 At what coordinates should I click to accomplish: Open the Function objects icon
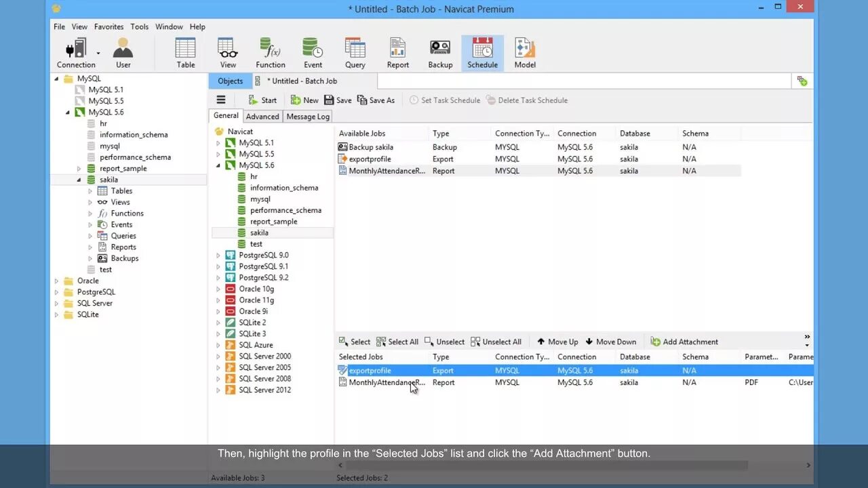coord(270,53)
